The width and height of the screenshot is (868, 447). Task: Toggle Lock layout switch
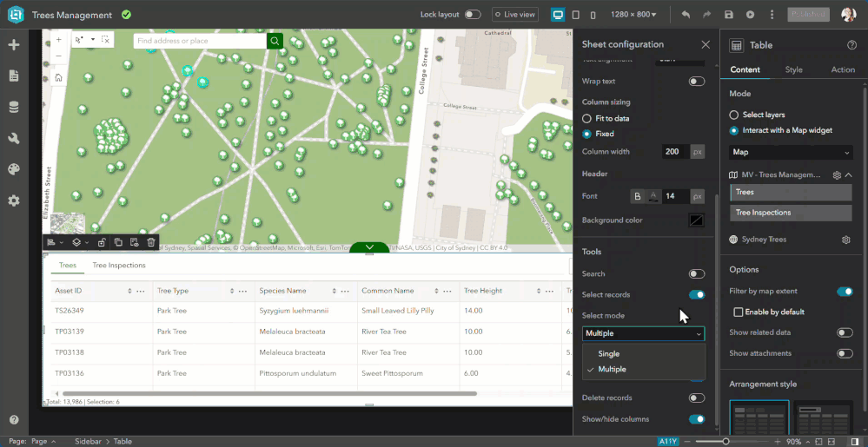point(473,15)
